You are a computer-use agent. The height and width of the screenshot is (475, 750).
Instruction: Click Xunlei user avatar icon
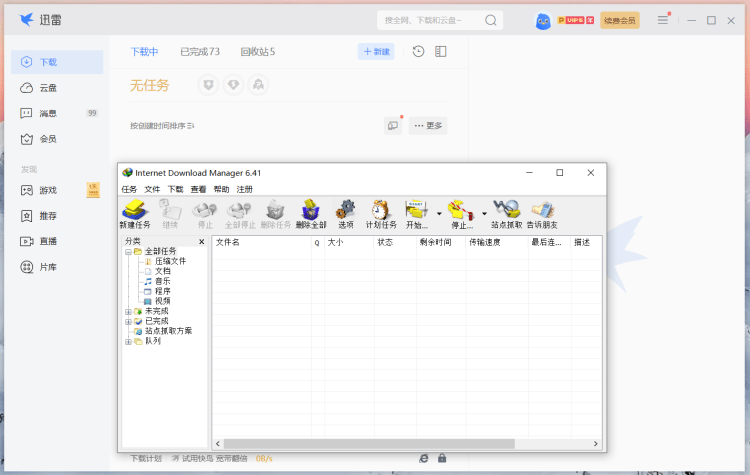pyautogui.click(x=543, y=21)
